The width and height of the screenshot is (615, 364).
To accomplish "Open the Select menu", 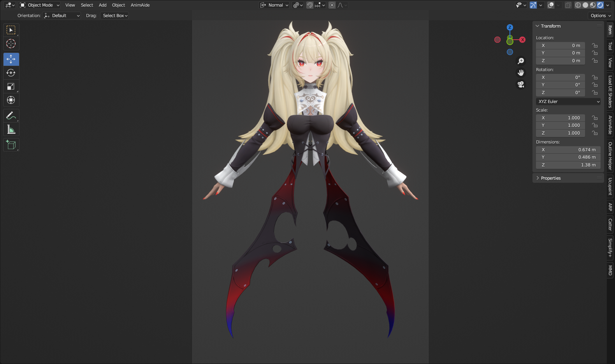I will 87,5.
